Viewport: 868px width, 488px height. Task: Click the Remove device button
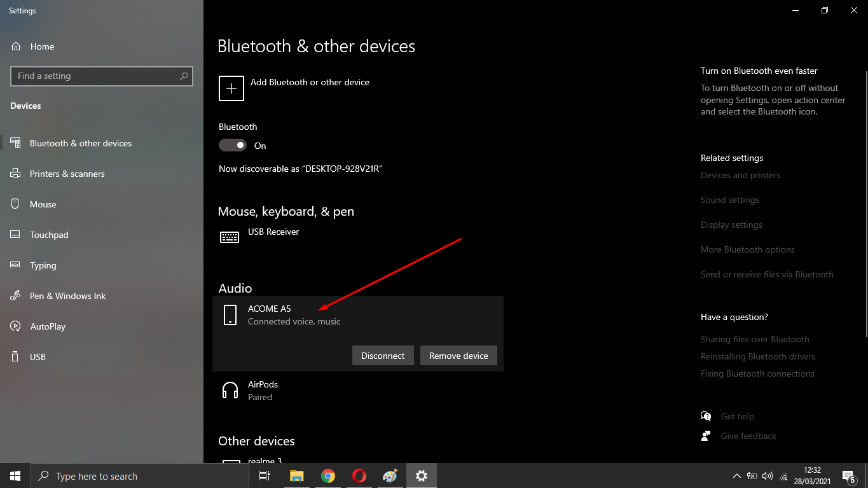(x=458, y=356)
